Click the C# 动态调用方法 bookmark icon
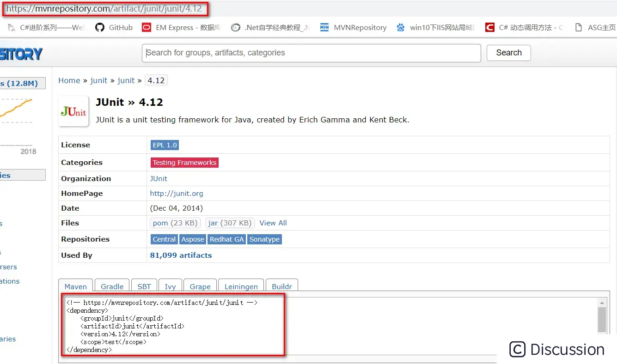617x364 pixels. pyautogui.click(x=490, y=27)
